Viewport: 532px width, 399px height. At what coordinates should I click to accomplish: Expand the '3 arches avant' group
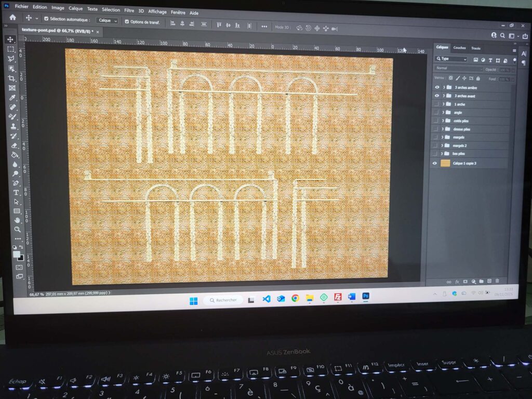coord(444,96)
